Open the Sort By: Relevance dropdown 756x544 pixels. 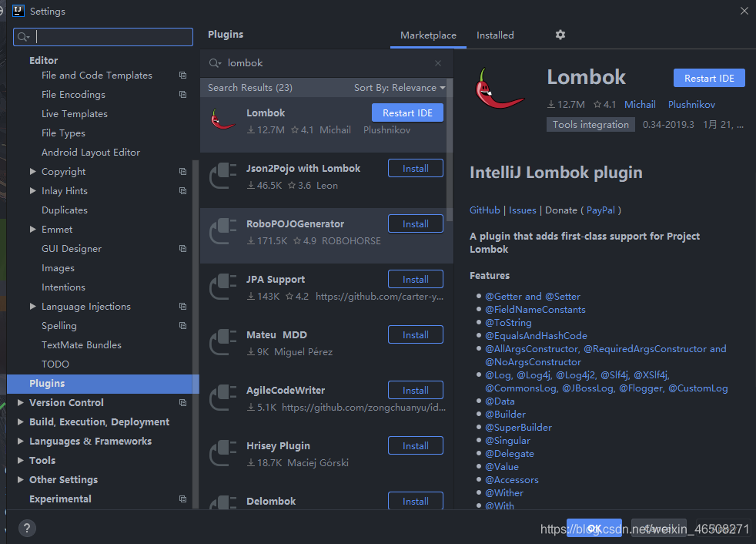coord(400,88)
